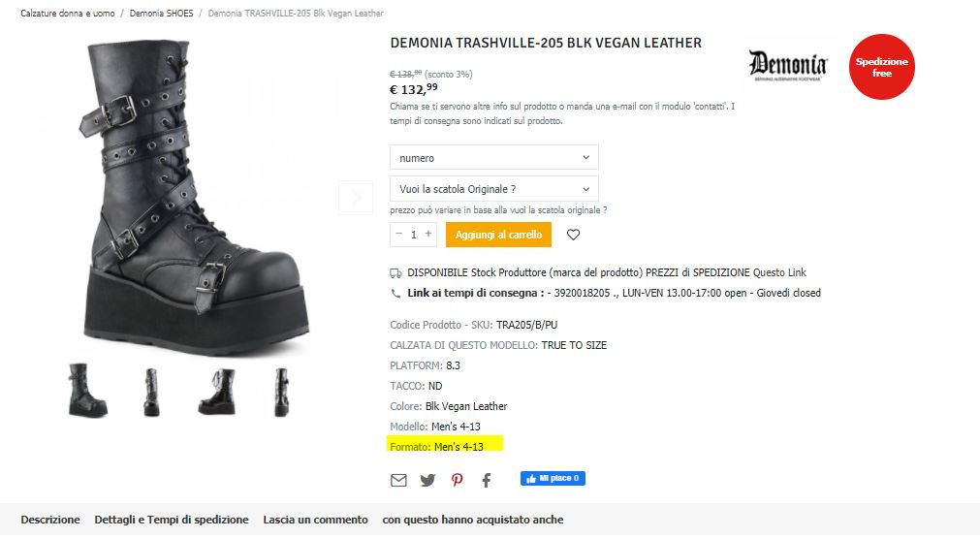Click the Facebook 'Mi piace' like button
The image size is (980, 538).
[553, 479]
